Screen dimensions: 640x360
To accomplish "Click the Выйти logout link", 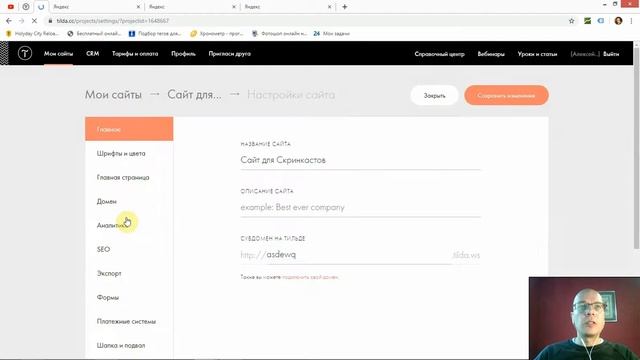I will click(611, 54).
